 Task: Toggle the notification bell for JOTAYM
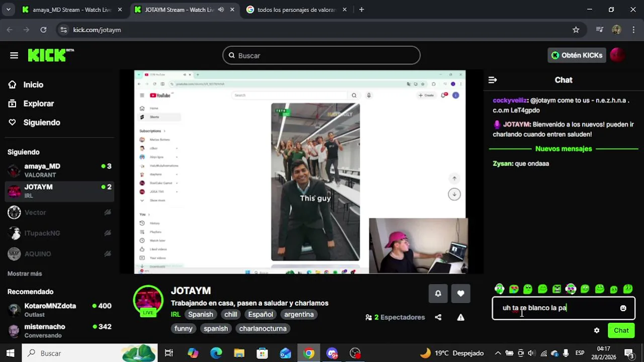click(x=438, y=294)
